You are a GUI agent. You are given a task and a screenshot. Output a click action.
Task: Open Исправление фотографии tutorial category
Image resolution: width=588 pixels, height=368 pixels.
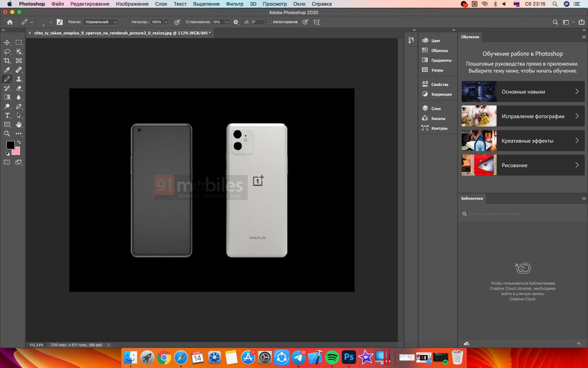[x=523, y=116]
